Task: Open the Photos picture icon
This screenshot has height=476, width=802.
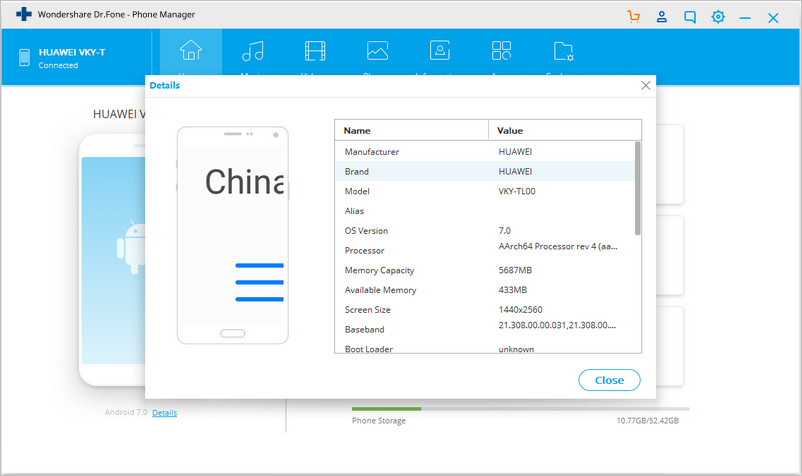Action: 377,51
